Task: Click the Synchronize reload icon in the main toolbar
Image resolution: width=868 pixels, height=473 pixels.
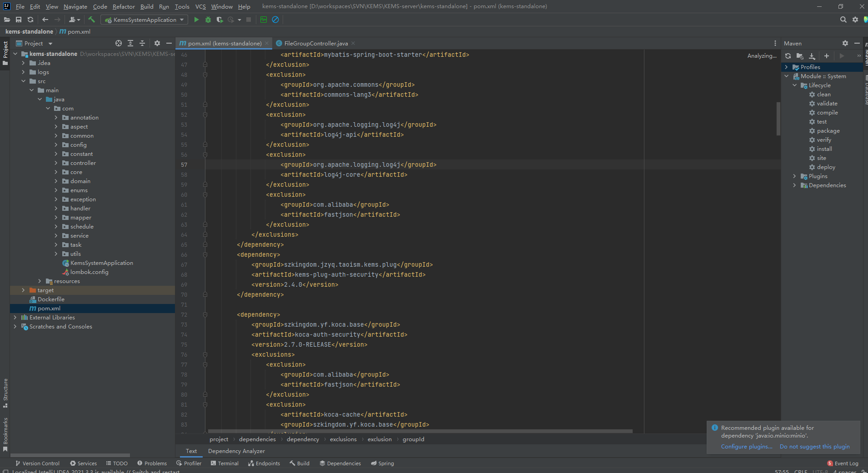Action: coord(30,20)
